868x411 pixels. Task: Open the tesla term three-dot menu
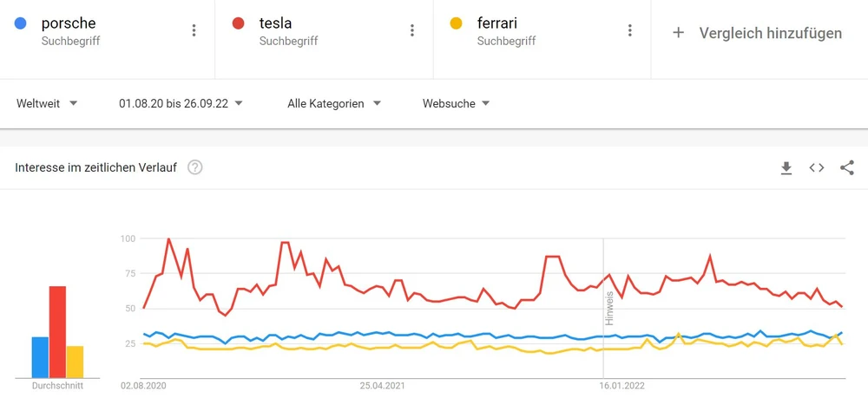(412, 31)
